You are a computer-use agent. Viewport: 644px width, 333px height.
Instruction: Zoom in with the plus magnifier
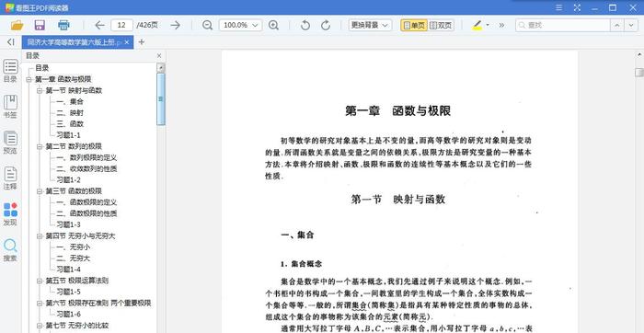[273, 25]
